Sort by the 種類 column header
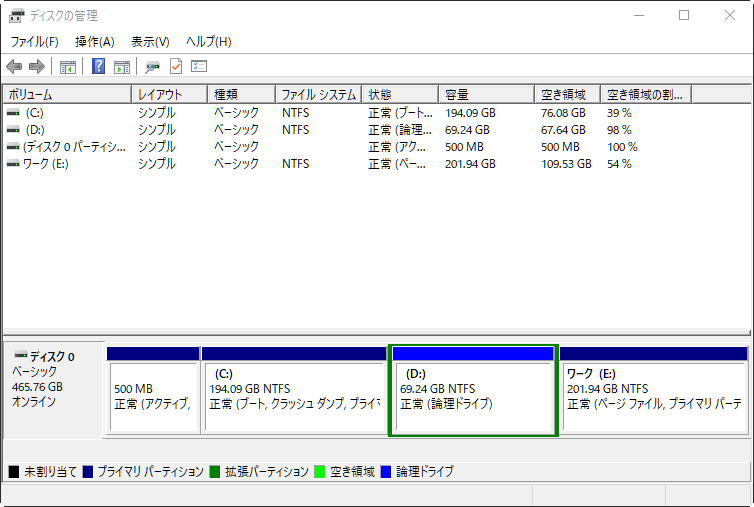Image resolution: width=754 pixels, height=507 pixels. [242, 94]
